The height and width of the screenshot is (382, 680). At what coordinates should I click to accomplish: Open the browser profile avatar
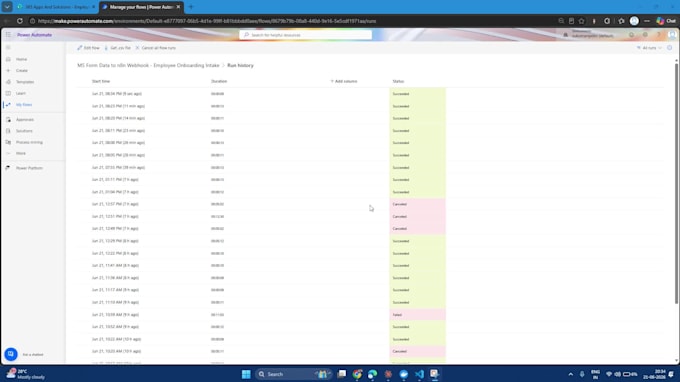tap(634, 21)
